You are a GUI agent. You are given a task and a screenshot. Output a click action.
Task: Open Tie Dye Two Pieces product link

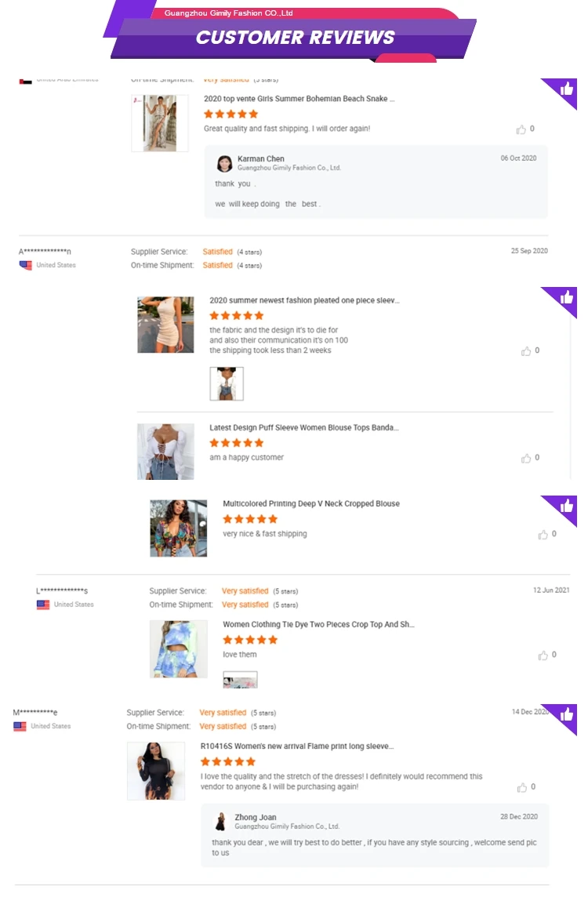click(x=318, y=624)
